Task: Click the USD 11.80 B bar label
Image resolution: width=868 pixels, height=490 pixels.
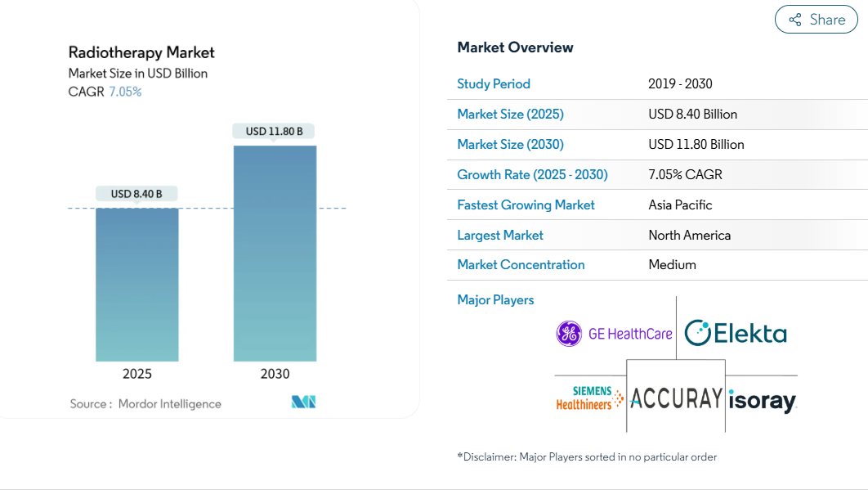Action: [x=274, y=132]
